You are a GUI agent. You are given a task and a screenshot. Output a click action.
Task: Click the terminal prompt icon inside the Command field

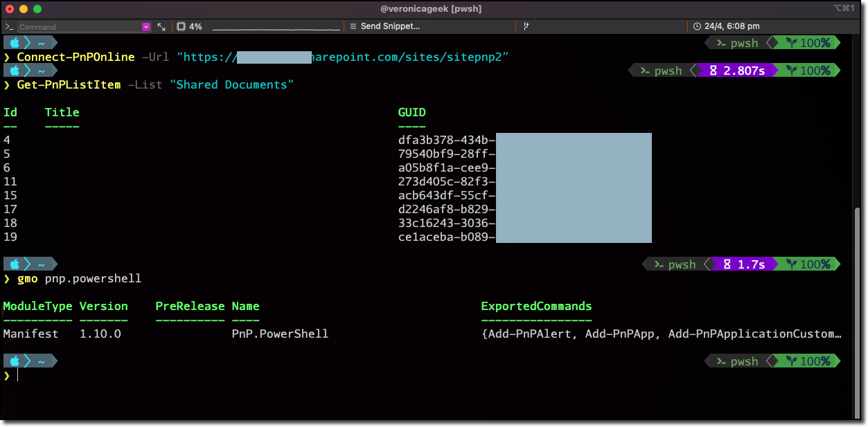tap(8, 26)
